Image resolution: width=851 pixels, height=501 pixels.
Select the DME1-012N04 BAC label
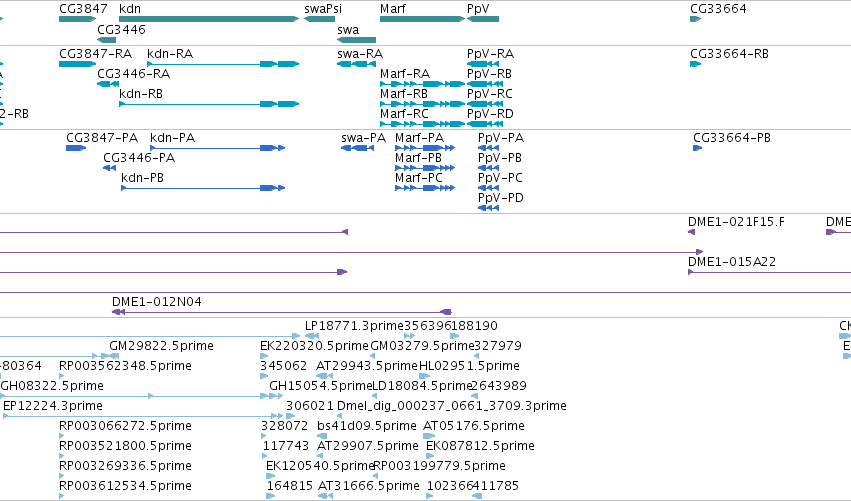156,302
